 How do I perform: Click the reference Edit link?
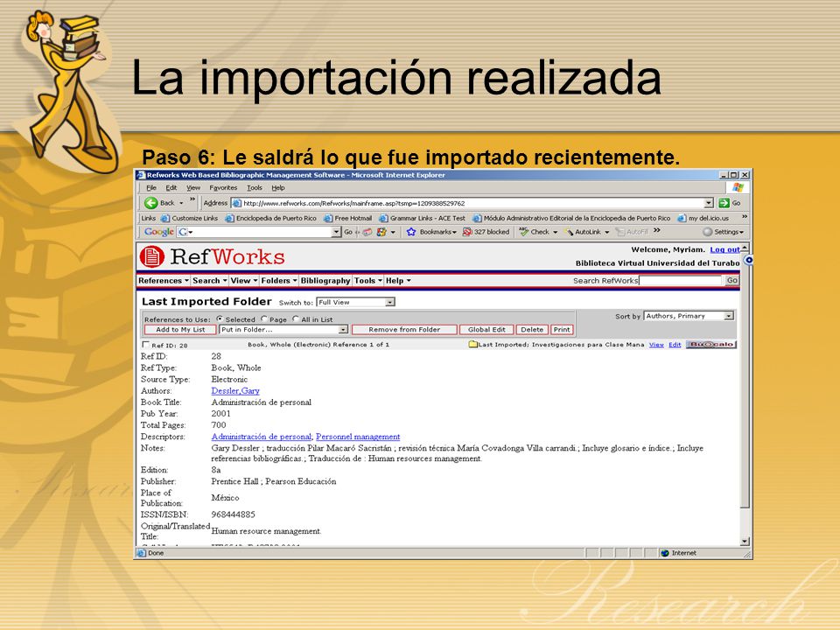(675, 345)
